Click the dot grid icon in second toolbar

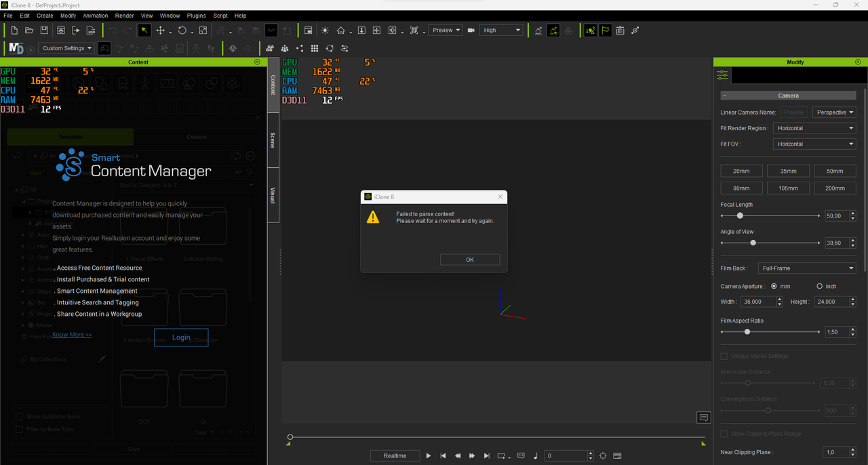315,48
